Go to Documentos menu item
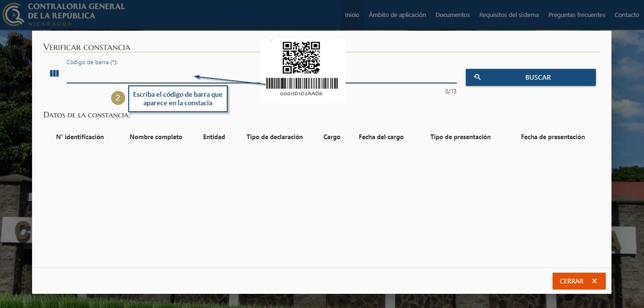Image resolution: width=644 pixels, height=308 pixels. (453, 15)
